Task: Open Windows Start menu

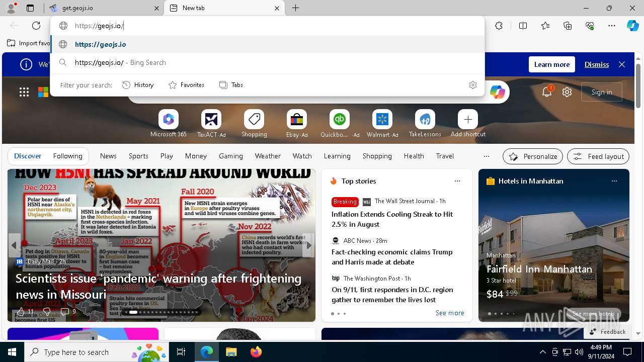Action: (12, 352)
